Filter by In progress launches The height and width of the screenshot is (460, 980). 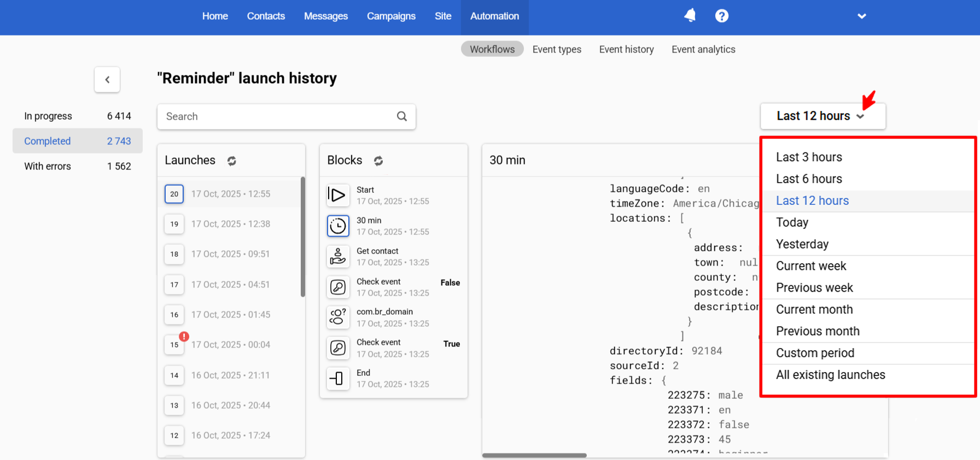(78, 116)
